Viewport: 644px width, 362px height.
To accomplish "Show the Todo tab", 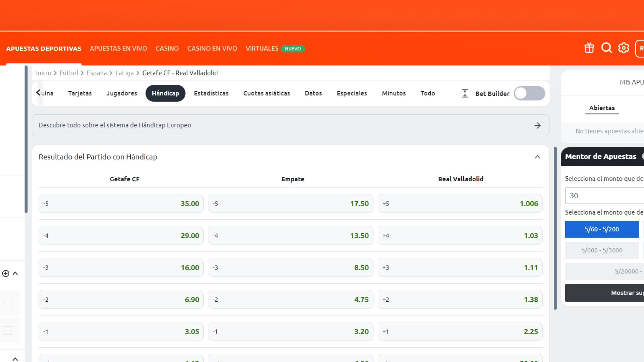I will pyautogui.click(x=428, y=93).
